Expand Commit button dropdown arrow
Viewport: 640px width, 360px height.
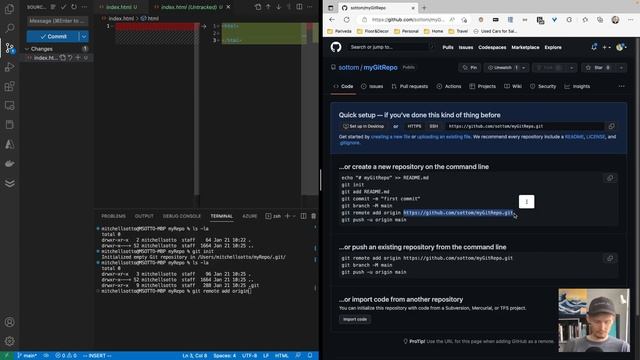tap(84, 36)
